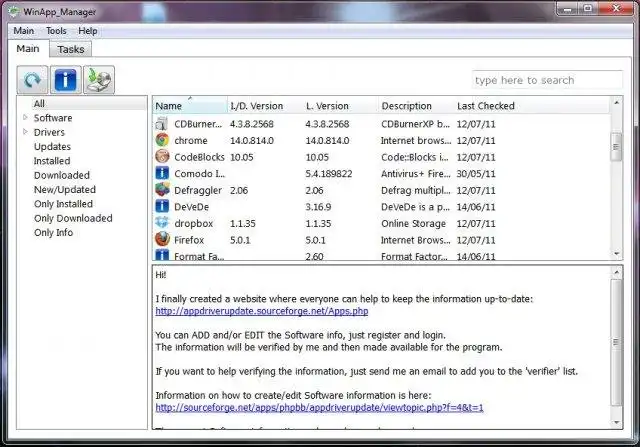Click the refresh arrow toolbar icon
Viewport: 640px width, 447px height.
click(32, 80)
